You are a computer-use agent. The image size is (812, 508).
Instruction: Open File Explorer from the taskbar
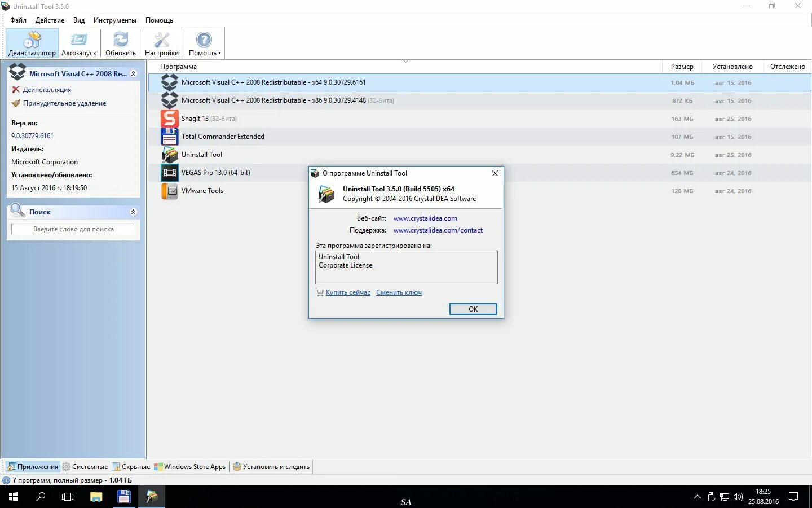[x=96, y=497]
